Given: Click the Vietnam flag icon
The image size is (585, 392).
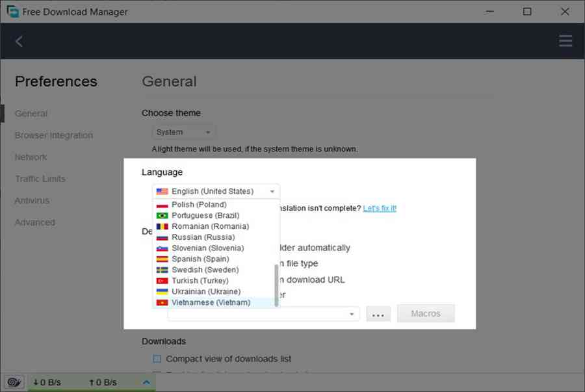Looking at the screenshot, I should click(x=162, y=302).
